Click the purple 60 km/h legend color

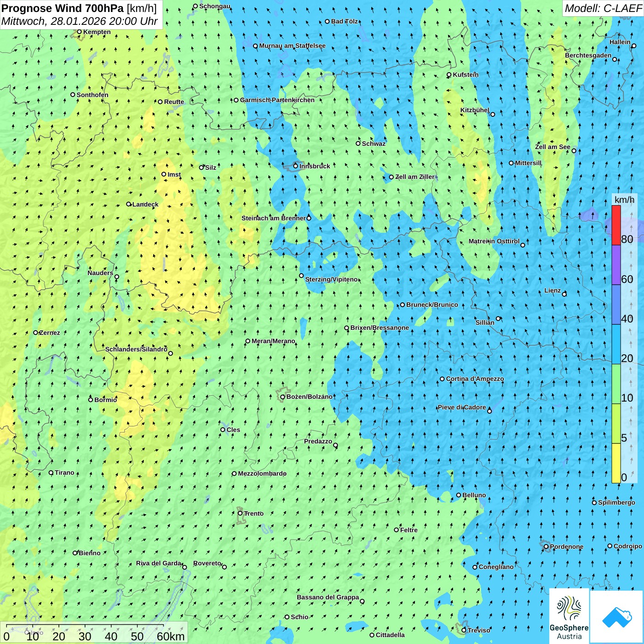point(616,265)
